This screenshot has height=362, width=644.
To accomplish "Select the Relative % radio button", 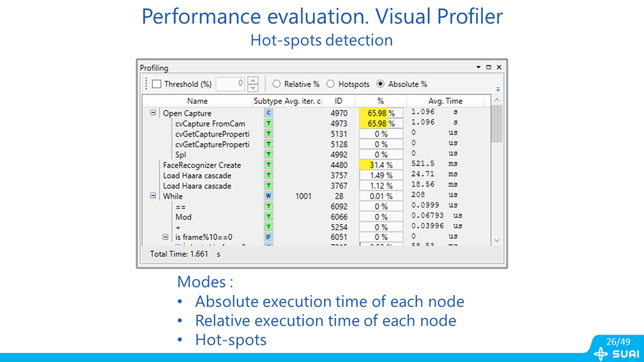I will click(x=277, y=84).
